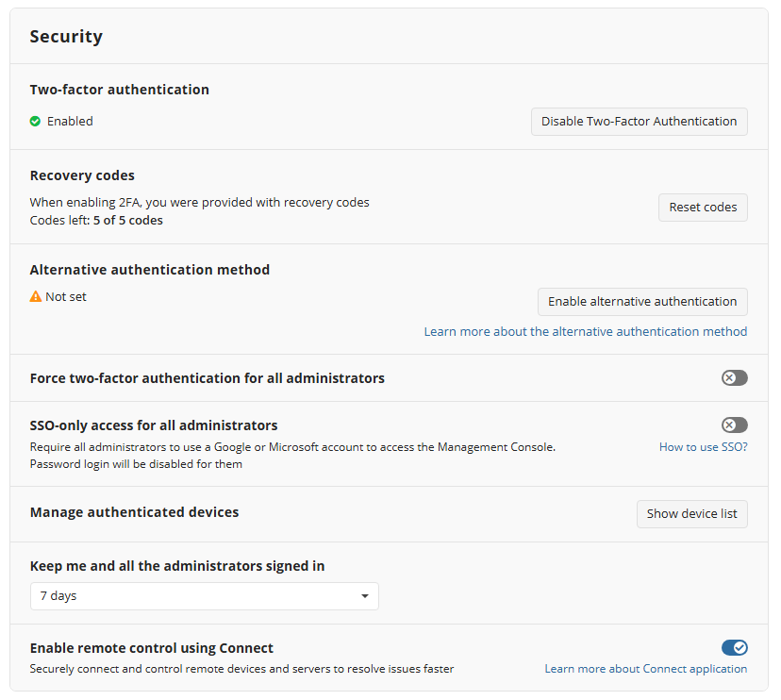Follow the How to use SSO? link
781x700 pixels.
[x=703, y=447]
